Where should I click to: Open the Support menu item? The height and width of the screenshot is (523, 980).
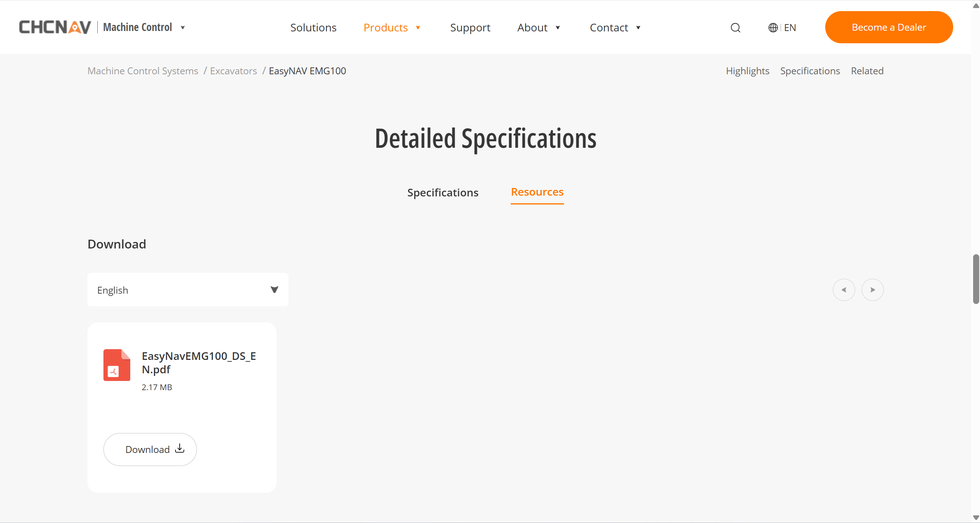coord(470,28)
